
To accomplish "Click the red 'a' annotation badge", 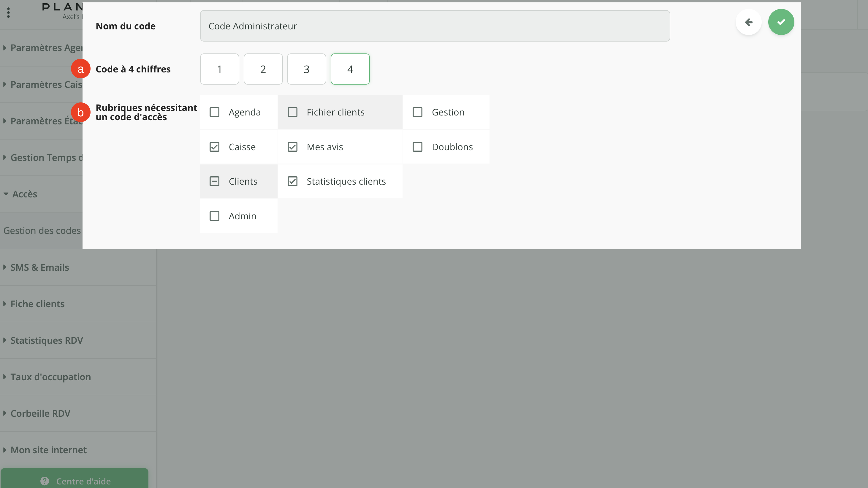I will tap(80, 69).
